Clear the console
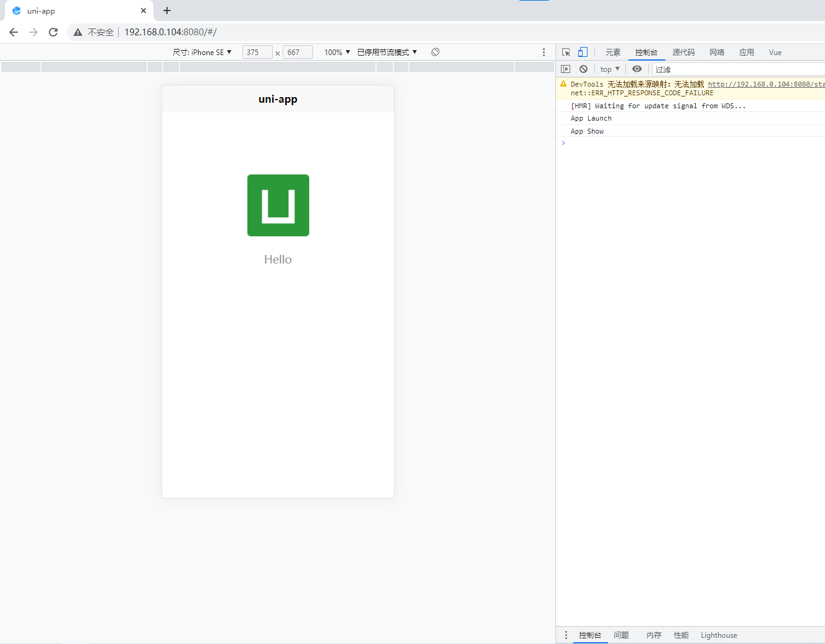Screen dimensions: 825x644 [x=583, y=69]
